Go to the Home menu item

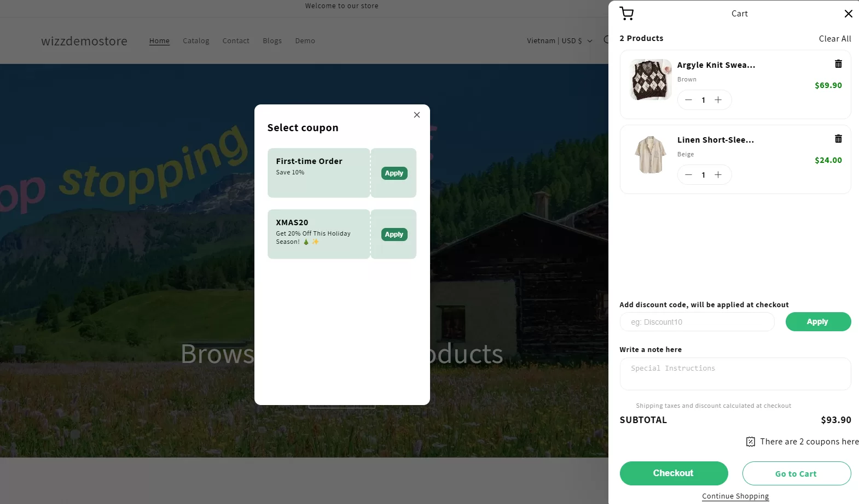pyautogui.click(x=159, y=41)
